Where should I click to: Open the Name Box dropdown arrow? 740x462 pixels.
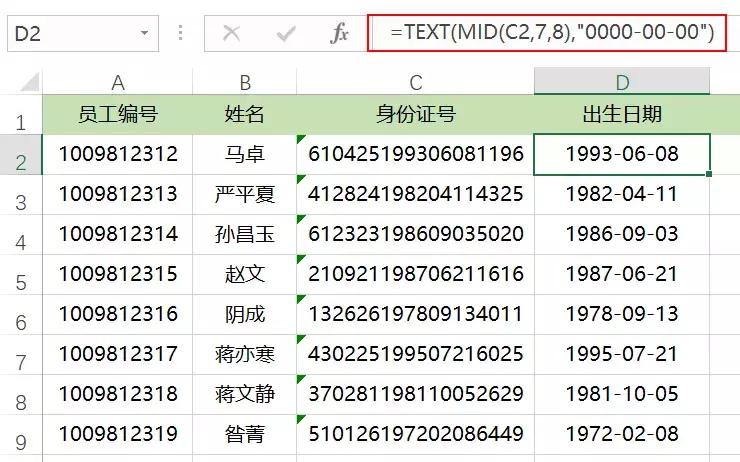coord(144,33)
